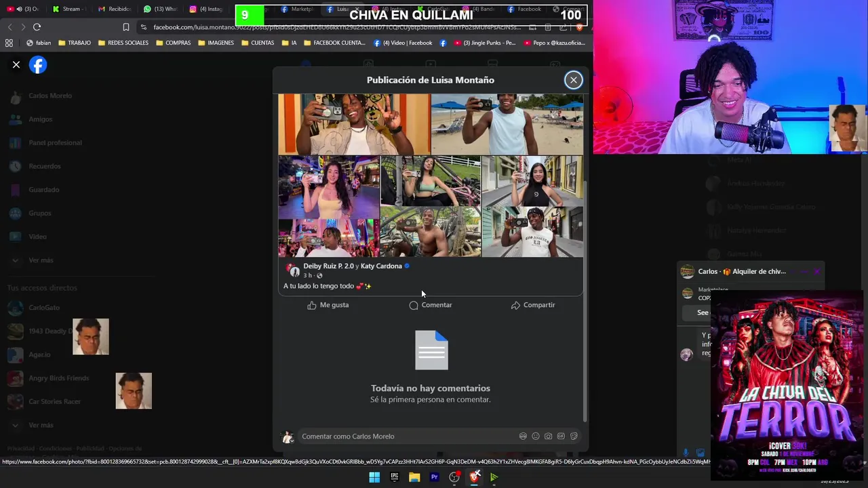The height and width of the screenshot is (488, 868).
Task: Open Epic Games Launcher from taskbar
Action: tap(395, 477)
